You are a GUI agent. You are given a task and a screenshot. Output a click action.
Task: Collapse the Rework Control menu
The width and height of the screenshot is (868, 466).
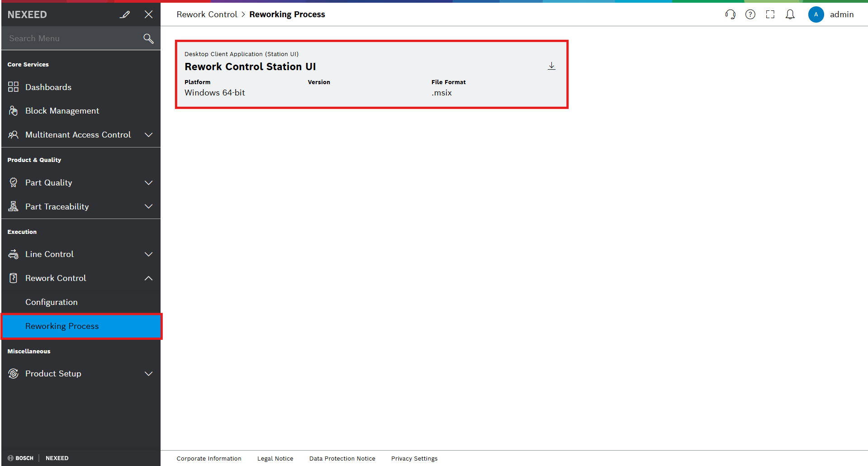coord(148,278)
